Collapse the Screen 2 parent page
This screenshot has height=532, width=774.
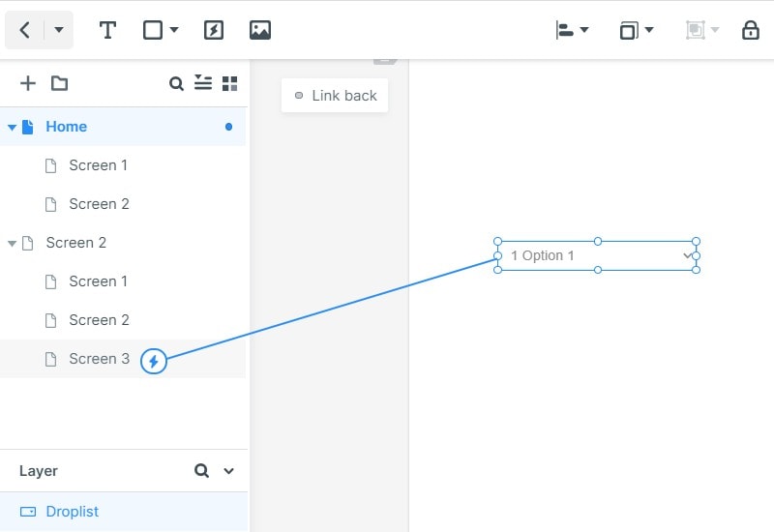12,244
